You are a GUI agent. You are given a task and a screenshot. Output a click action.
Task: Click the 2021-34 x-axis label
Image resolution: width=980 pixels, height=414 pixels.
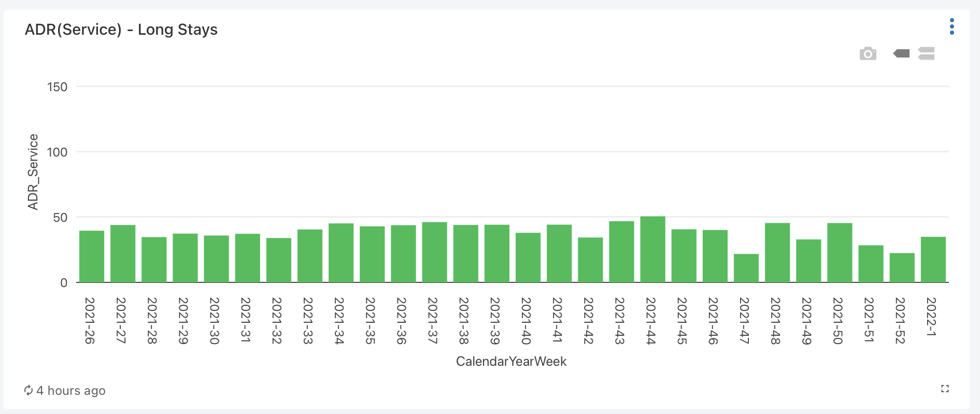(339, 321)
